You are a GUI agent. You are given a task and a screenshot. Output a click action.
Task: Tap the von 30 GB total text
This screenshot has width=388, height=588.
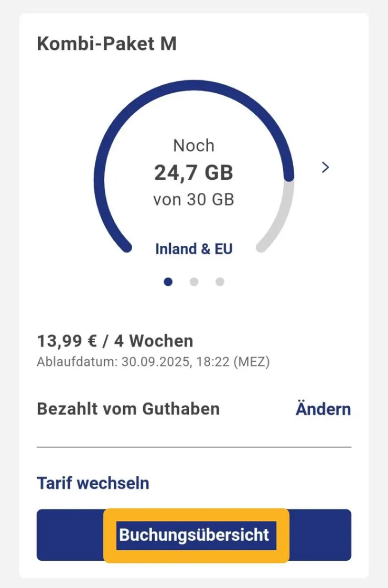tap(193, 200)
